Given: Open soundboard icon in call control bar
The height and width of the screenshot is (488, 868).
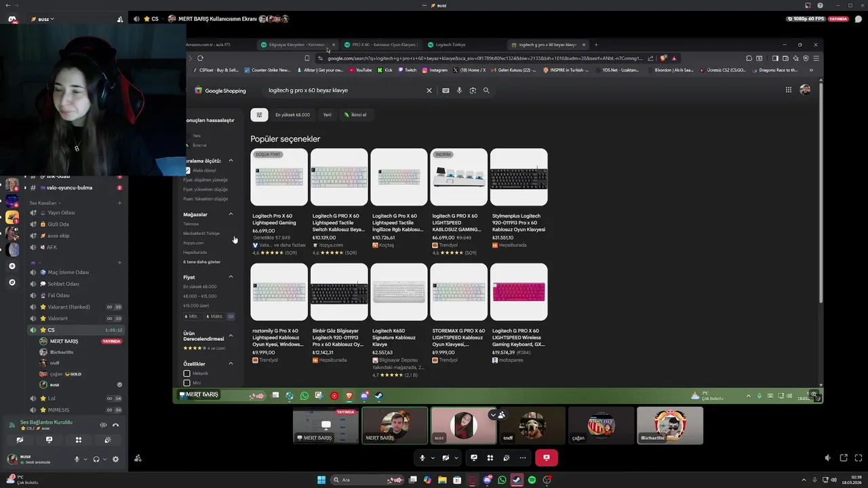Looking at the screenshot, I should point(507,457).
